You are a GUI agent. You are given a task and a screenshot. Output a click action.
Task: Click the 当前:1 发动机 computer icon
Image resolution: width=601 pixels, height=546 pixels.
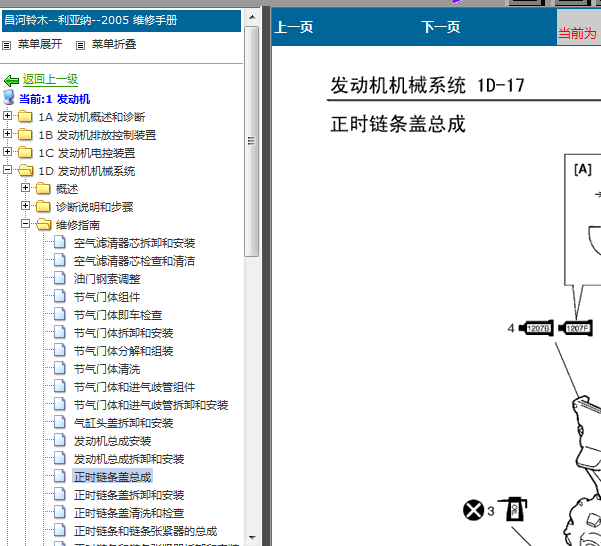9,98
